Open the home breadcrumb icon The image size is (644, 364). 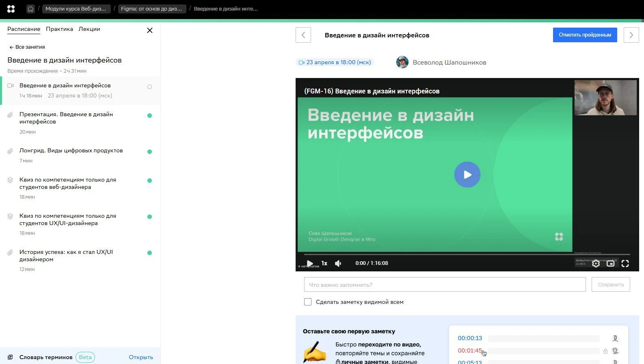point(30,9)
